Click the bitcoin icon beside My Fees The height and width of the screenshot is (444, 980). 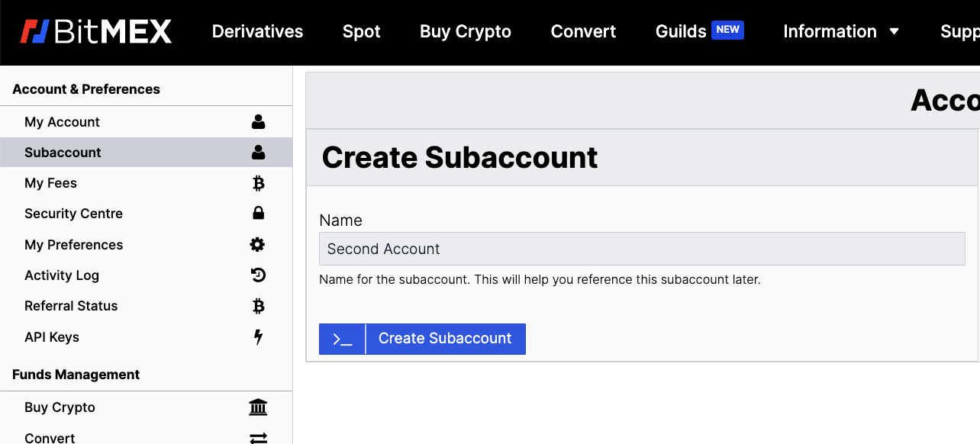(258, 183)
